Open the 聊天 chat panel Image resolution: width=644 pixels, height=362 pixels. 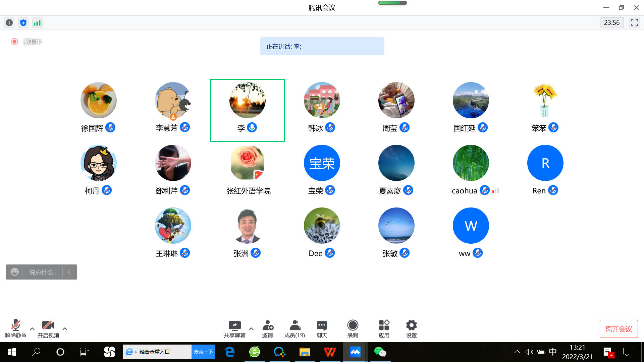pos(322,329)
